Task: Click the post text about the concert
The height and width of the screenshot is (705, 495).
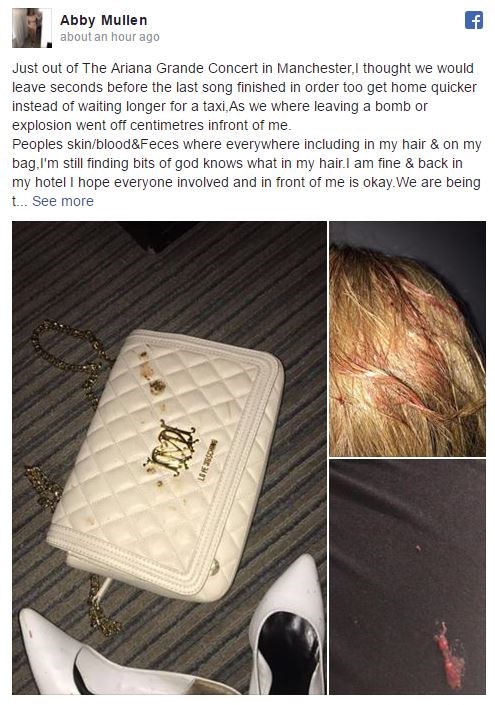Action: pyautogui.click(x=246, y=134)
